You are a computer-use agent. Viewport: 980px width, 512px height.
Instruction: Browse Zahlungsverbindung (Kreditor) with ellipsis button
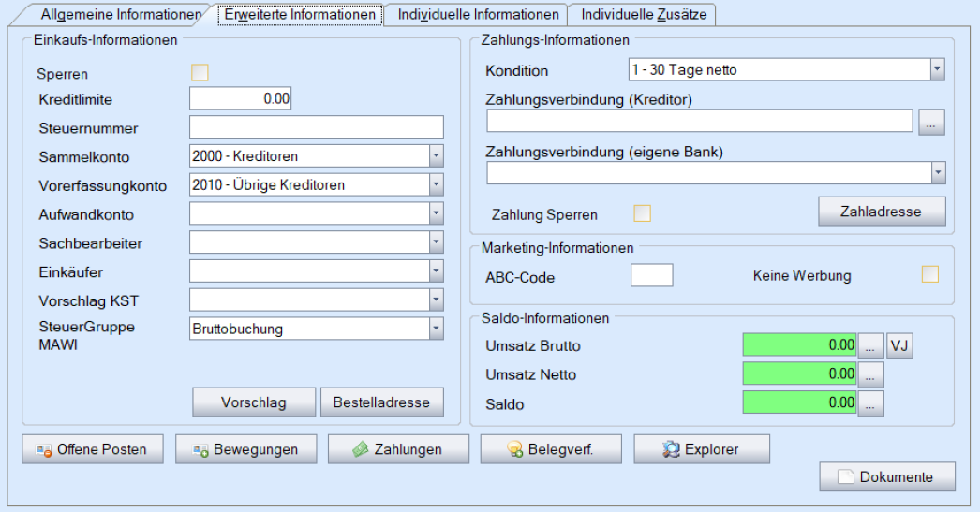click(931, 122)
